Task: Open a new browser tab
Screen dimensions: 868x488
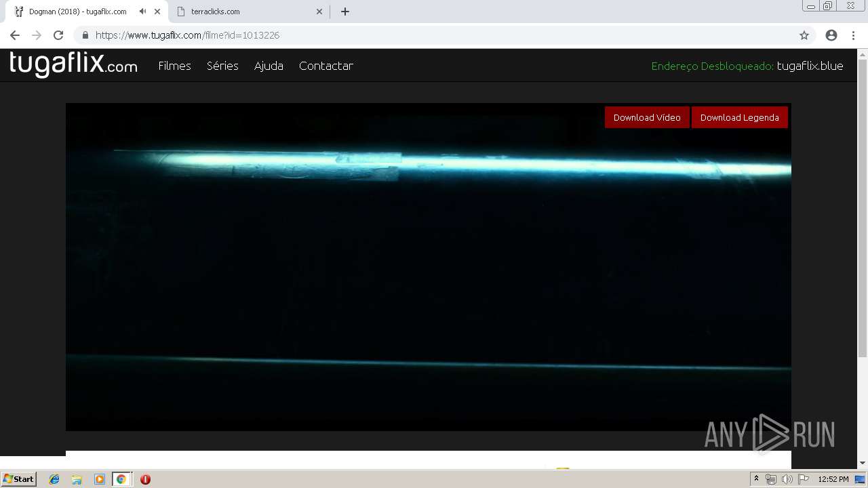Action: click(x=345, y=12)
